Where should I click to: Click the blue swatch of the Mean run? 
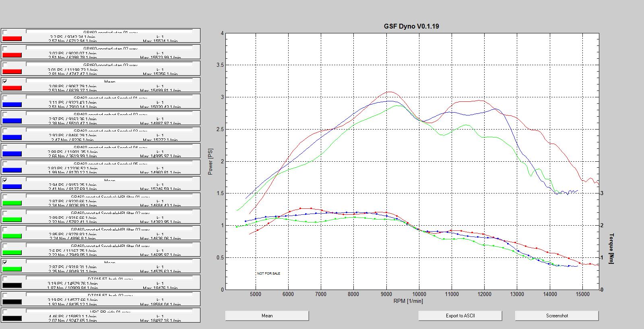pos(12,187)
